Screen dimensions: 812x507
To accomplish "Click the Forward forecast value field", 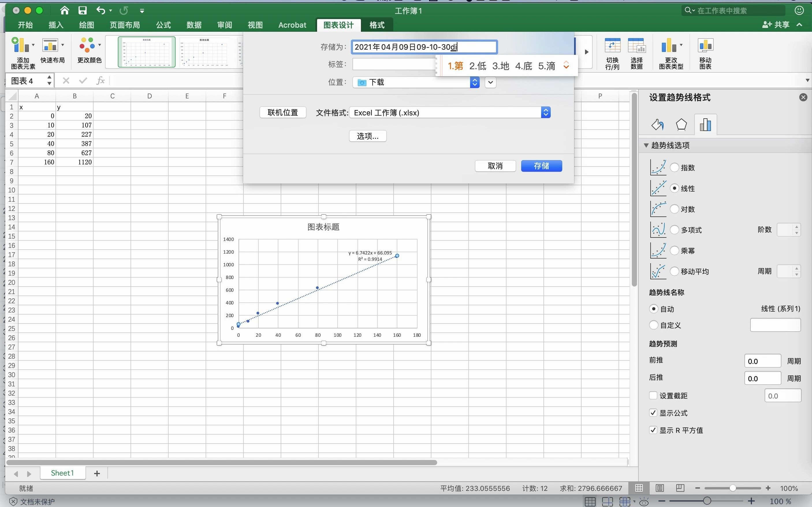I will pyautogui.click(x=762, y=361).
